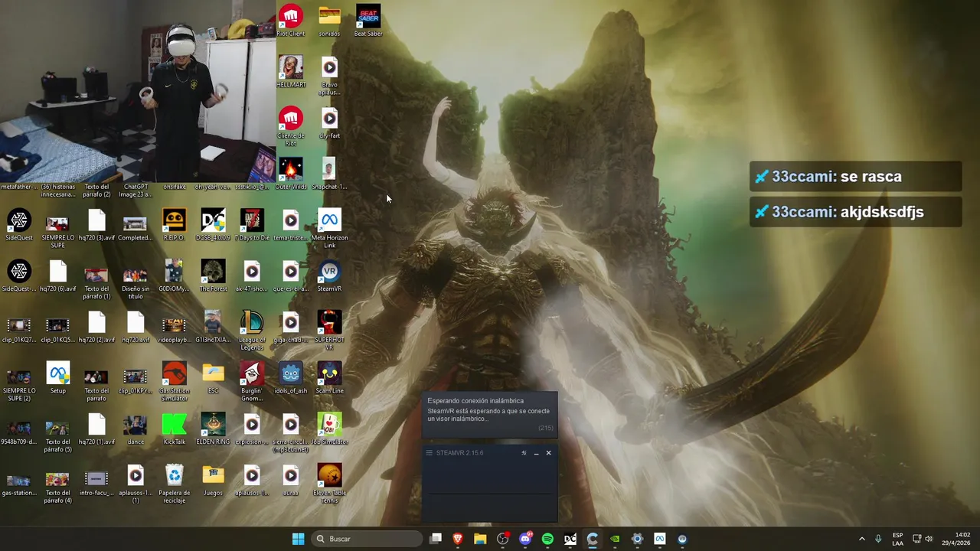
Task: Select the giga-chad audio file
Action: [290, 327]
